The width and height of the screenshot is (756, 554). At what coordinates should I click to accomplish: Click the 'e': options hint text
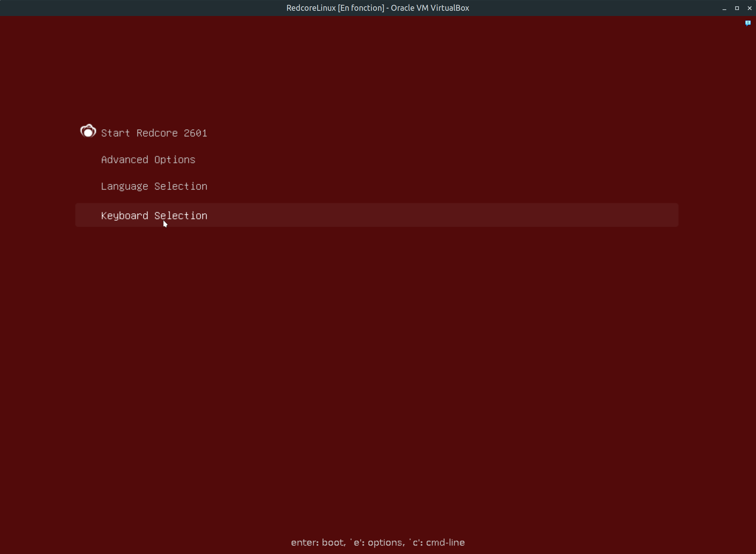click(x=377, y=542)
